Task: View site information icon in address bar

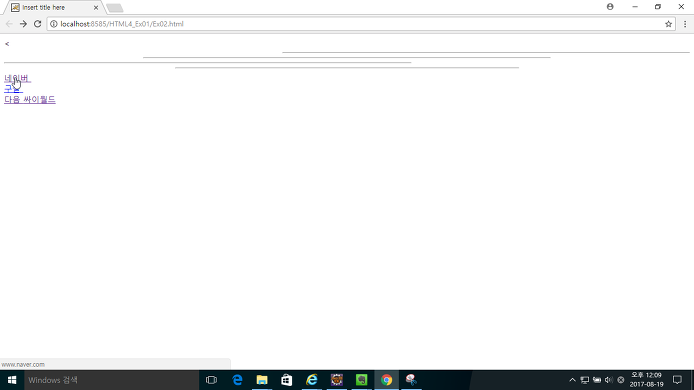Action: (54, 24)
